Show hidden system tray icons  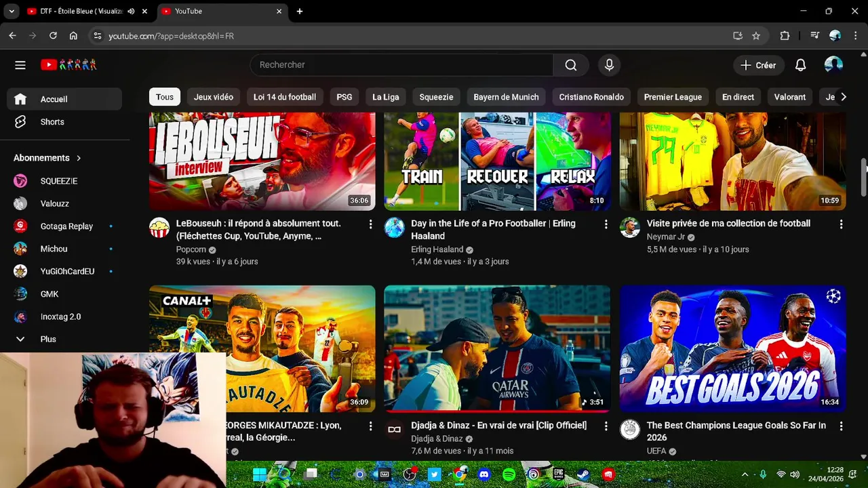click(745, 474)
